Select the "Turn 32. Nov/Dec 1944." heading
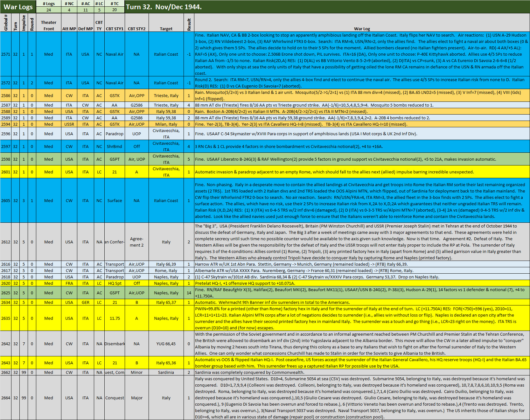 pyautogui.click(x=164, y=7)
